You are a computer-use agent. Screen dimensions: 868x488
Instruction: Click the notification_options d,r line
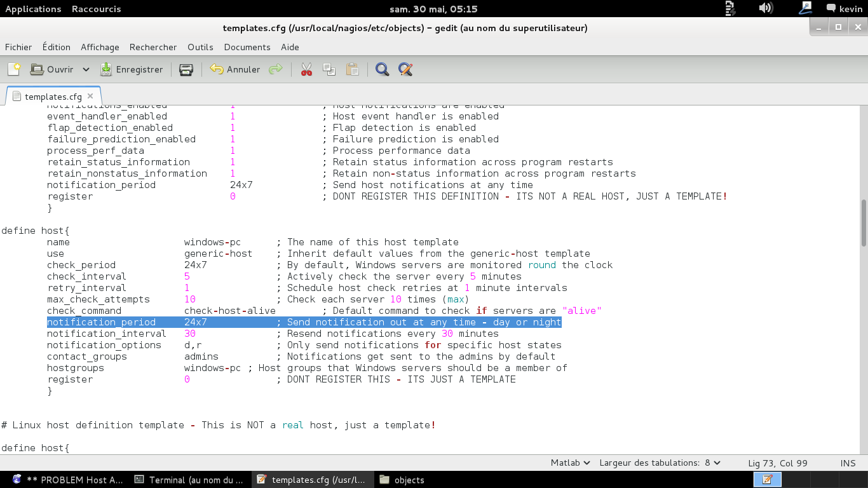click(304, 345)
